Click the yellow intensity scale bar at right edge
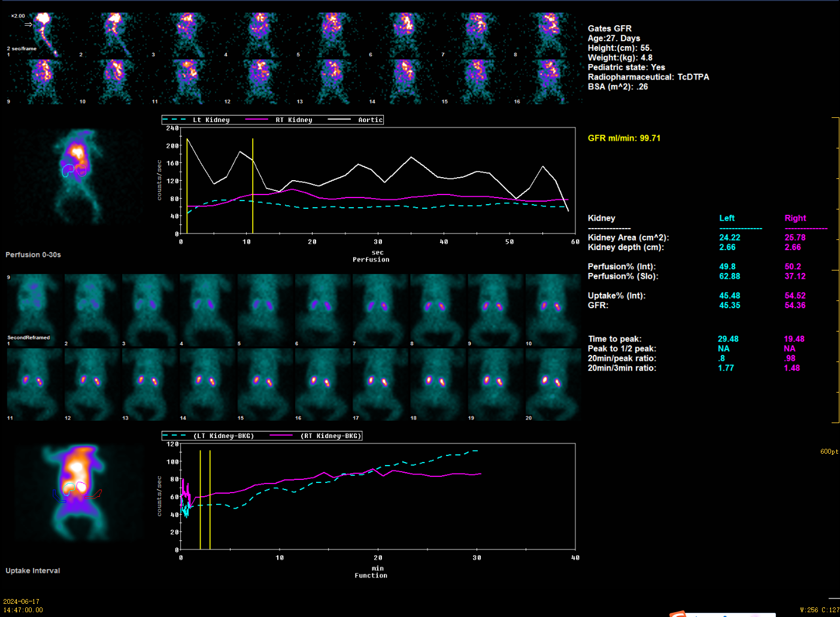 click(x=836, y=270)
